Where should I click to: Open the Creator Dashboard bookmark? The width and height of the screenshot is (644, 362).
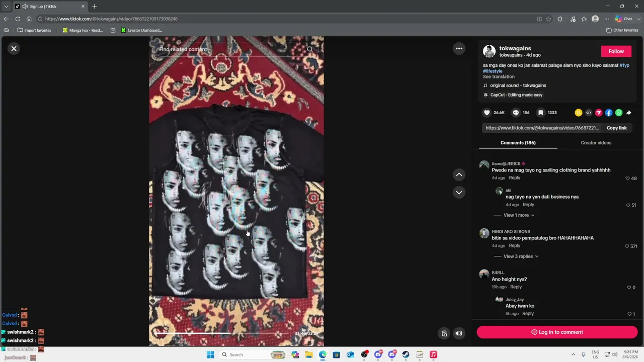click(x=141, y=30)
